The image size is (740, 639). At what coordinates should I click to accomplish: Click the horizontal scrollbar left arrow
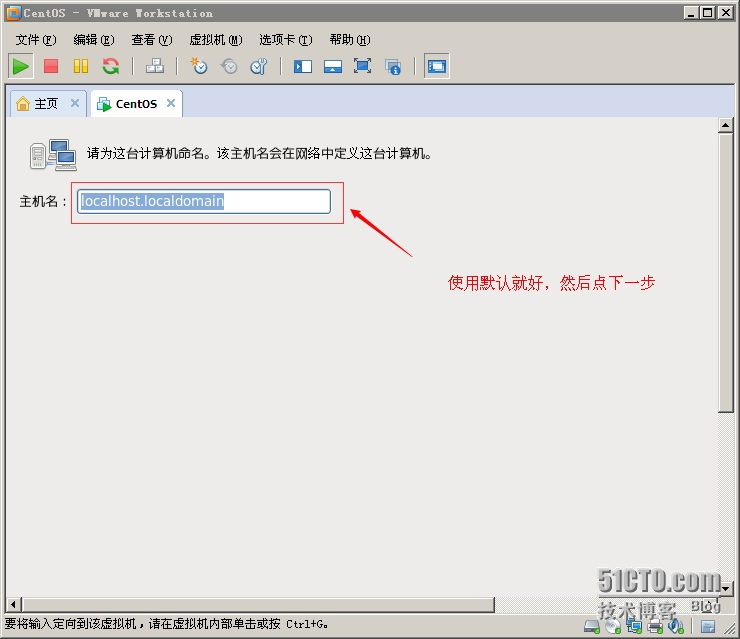pyautogui.click(x=13, y=604)
